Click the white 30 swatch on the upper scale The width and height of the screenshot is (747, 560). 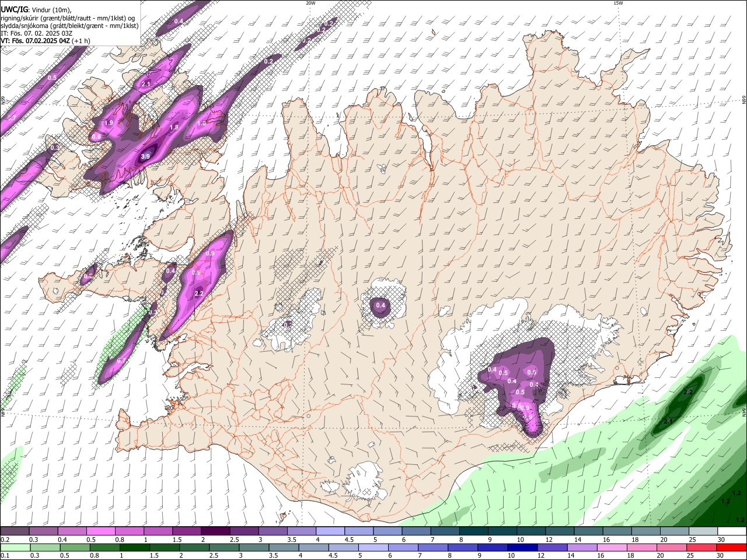[x=732, y=531]
